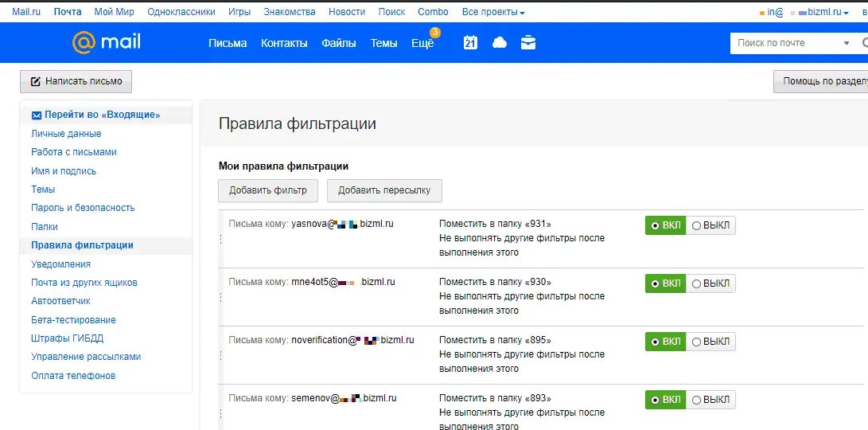Select ВКЛ for mne4ot5 filter
The image size is (868, 430).
(665, 283)
